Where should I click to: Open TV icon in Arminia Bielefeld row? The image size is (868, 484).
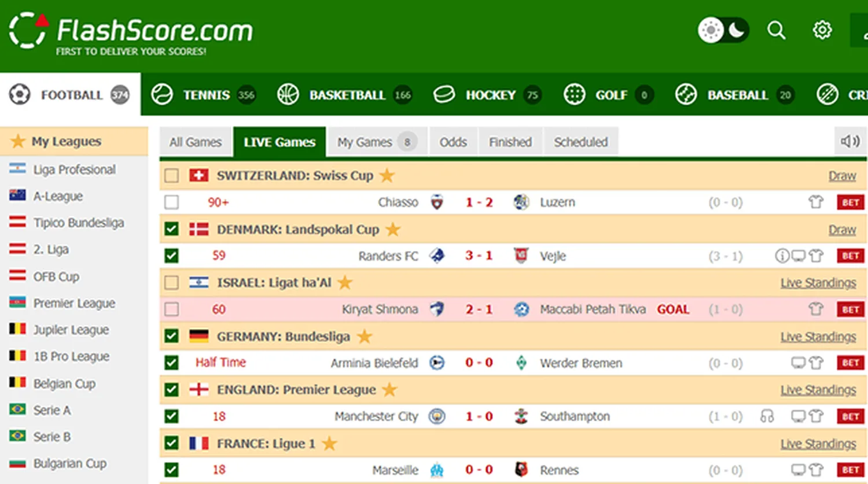coord(799,363)
